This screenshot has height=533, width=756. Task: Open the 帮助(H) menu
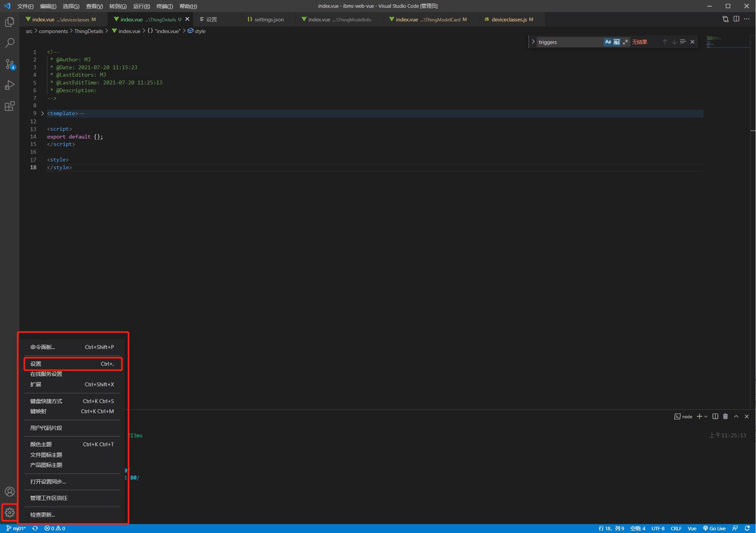[x=188, y=6]
